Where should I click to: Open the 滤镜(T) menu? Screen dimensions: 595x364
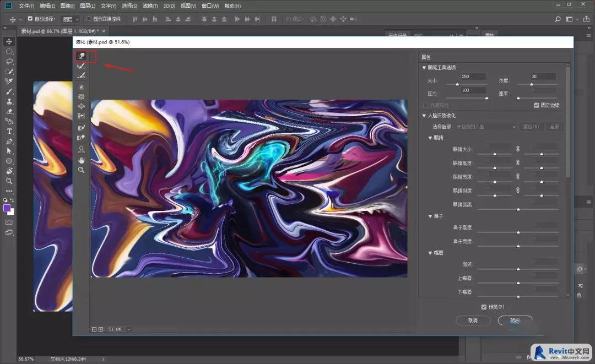coord(150,6)
